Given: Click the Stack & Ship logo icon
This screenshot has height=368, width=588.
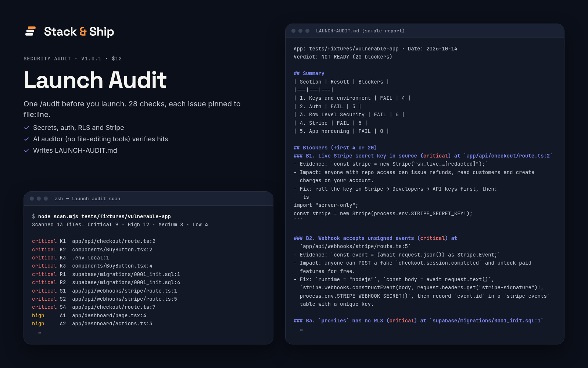Looking at the screenshot, I should click(31, 31).
